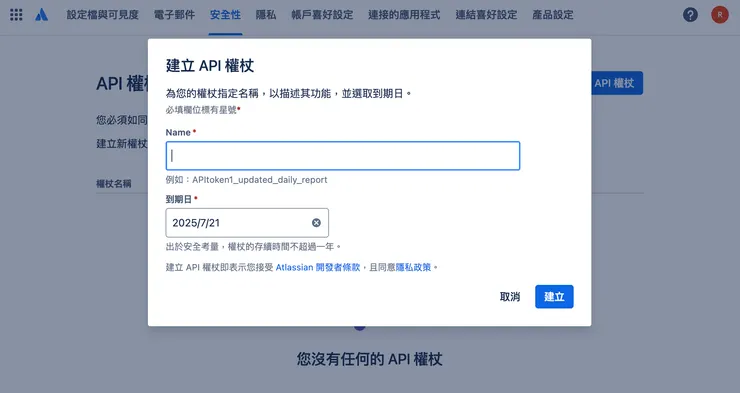Go to the 隱私 tab
Screen dimensions: 740x393
click(266, 15)
